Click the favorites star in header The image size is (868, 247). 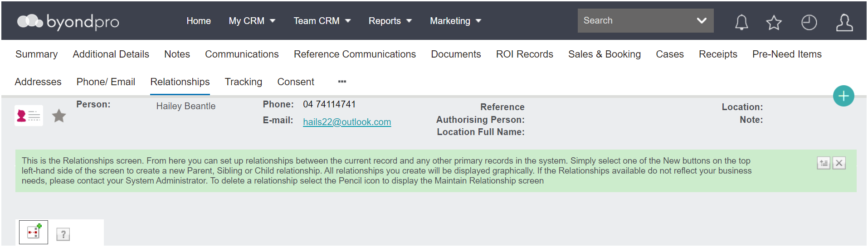[774, 22]
